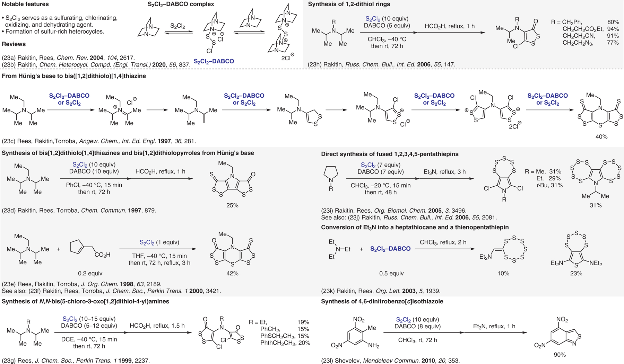This screenshot has height=364, width=624.
Task: Click 'S2Cl2 (7 equiv)' reagent label
Action: (381, 165)
